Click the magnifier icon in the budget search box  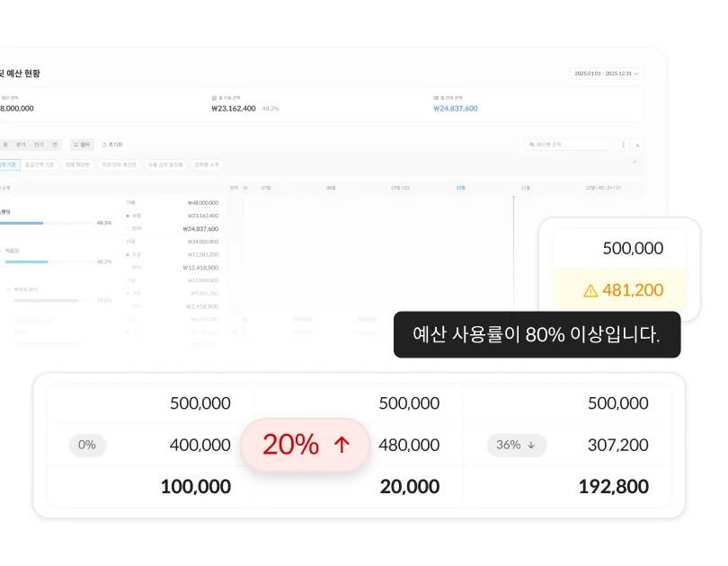(531, 144)
